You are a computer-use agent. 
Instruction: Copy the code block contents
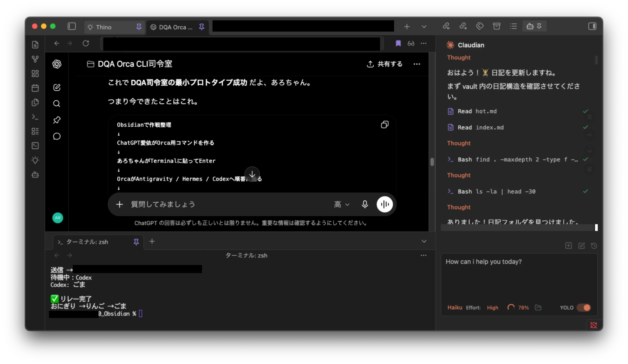(x=385, y=124)
